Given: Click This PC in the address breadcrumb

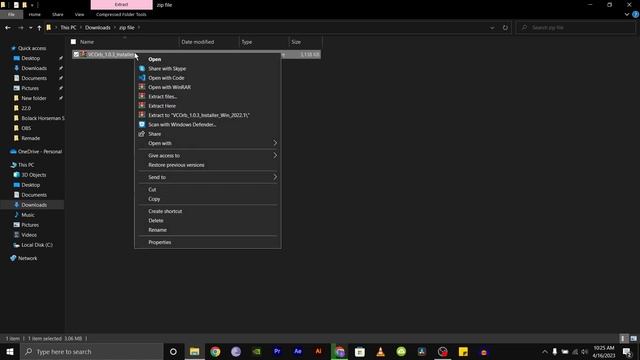Looking at the screenshot, I should tap(68, 28).
